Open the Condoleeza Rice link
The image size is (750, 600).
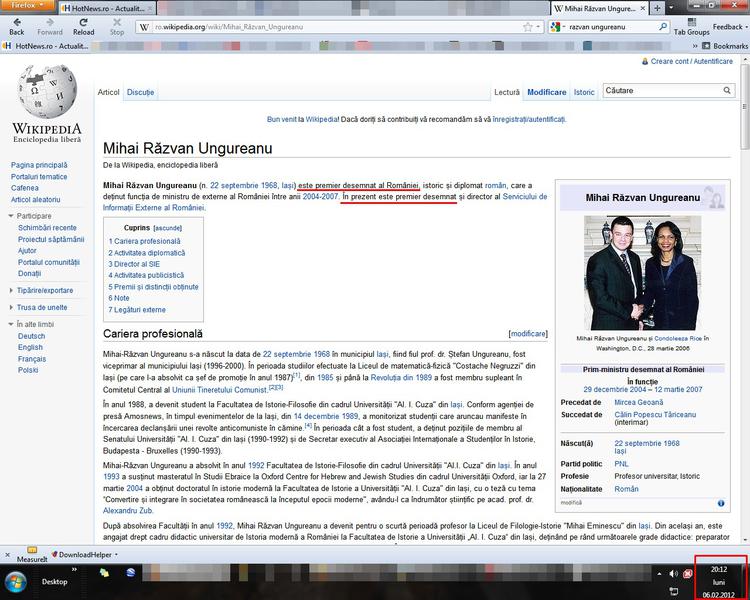pos(678,338)
